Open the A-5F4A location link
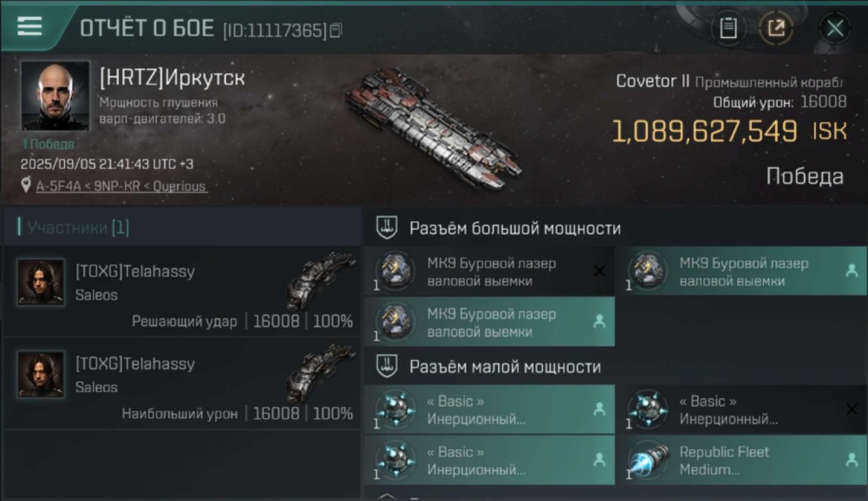The height and width of the screenshot is (501, 868). tap(122, 186)
